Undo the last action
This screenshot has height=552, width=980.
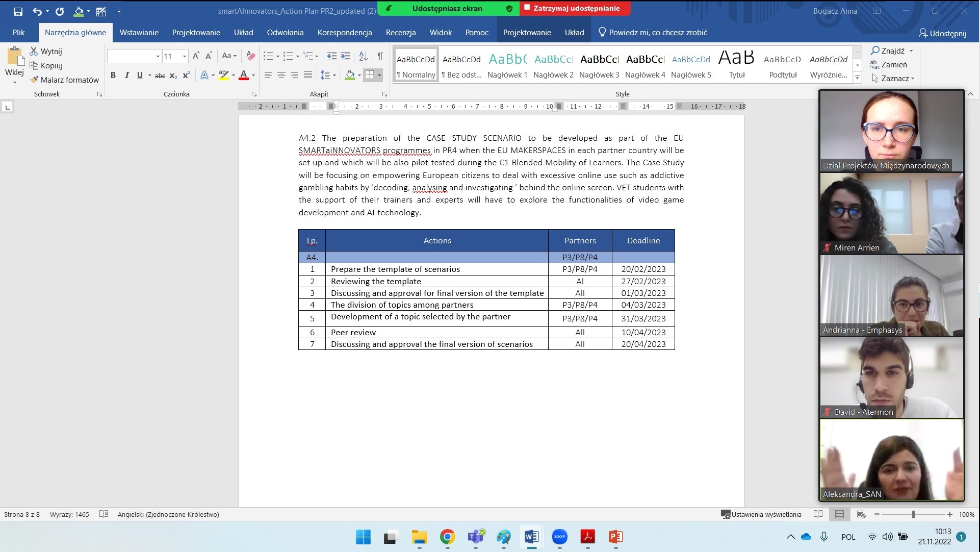(x=37, y=11)
